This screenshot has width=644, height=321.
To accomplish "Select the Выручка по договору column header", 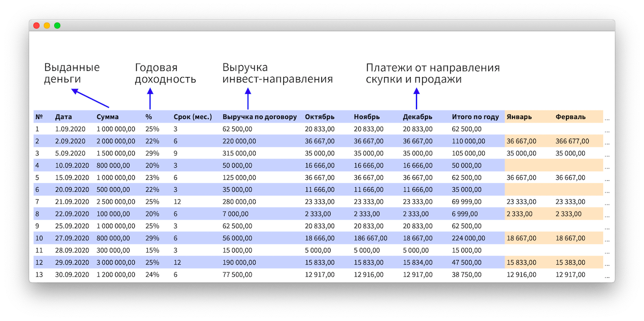I will click(259, 117).
